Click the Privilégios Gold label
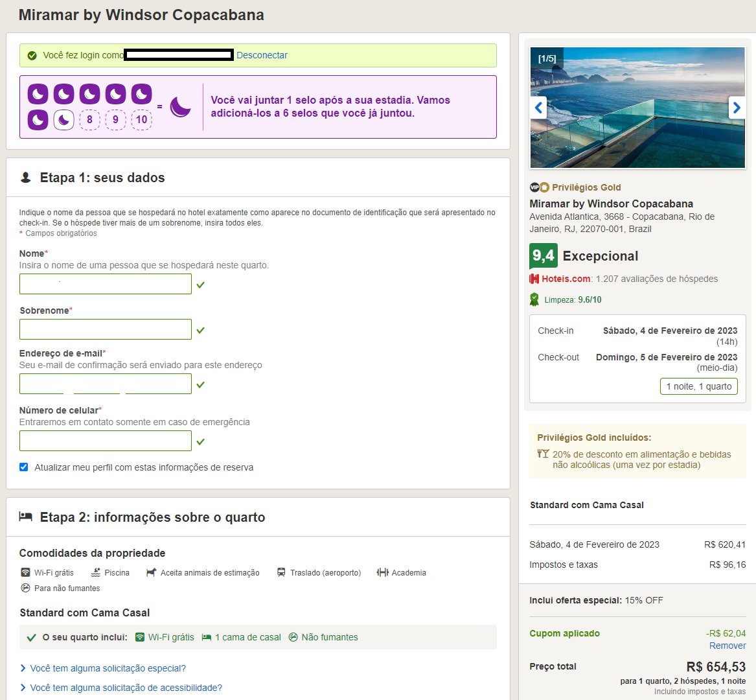Viewport: 756px width, 700px height. tap(586, 187)
